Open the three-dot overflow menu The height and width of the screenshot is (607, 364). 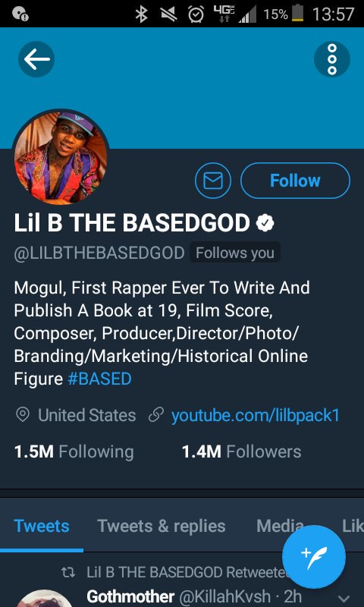tap(332, 59)
